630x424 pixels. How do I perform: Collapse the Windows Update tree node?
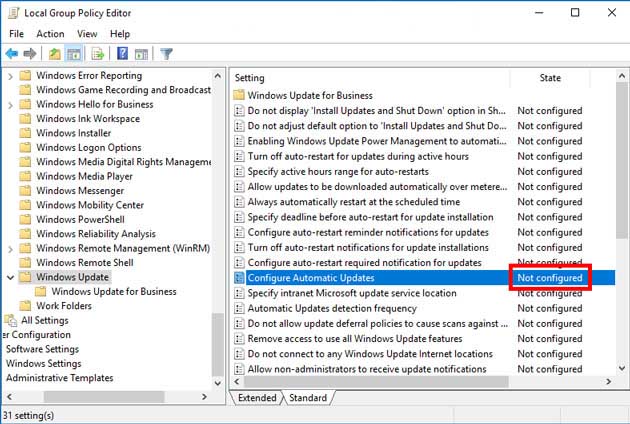[10, 277]
